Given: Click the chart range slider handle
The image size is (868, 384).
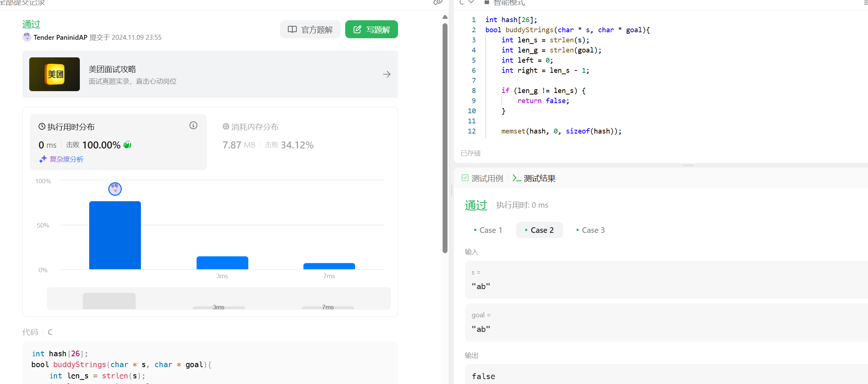Looking at the screenshot, I should (x=109, y=301).
